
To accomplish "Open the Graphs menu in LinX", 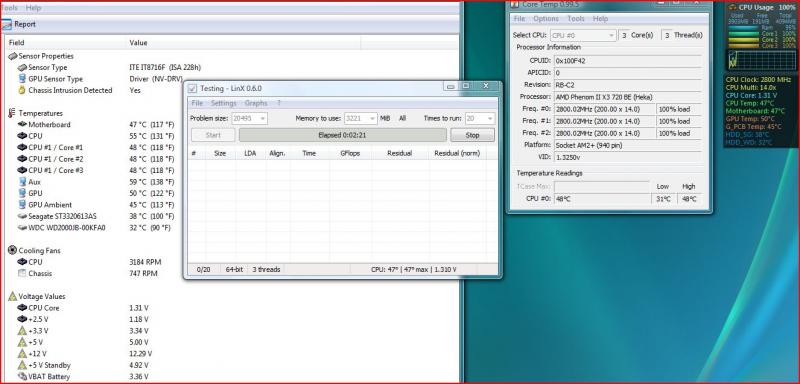I will coord(256,103).
